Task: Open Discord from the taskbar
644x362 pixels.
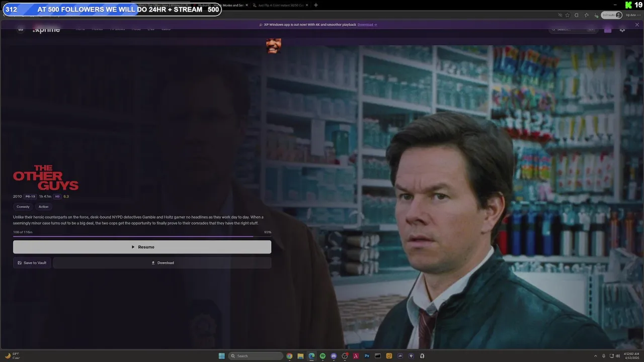Action: pos(334,356)
